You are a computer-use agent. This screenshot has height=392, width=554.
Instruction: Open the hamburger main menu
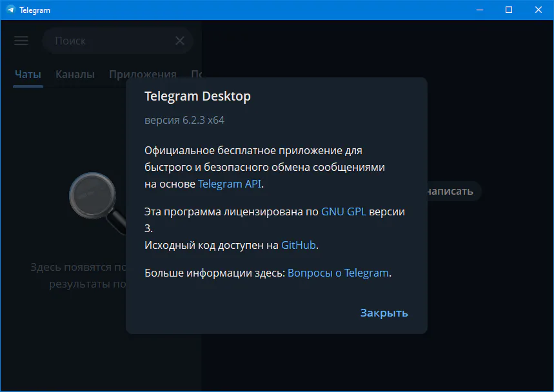point(21,41)
